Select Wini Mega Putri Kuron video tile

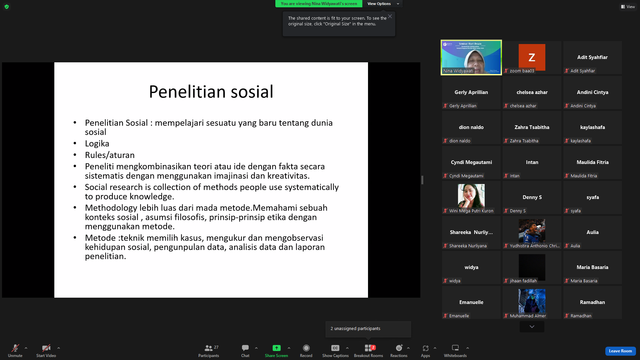click(471, 198)
